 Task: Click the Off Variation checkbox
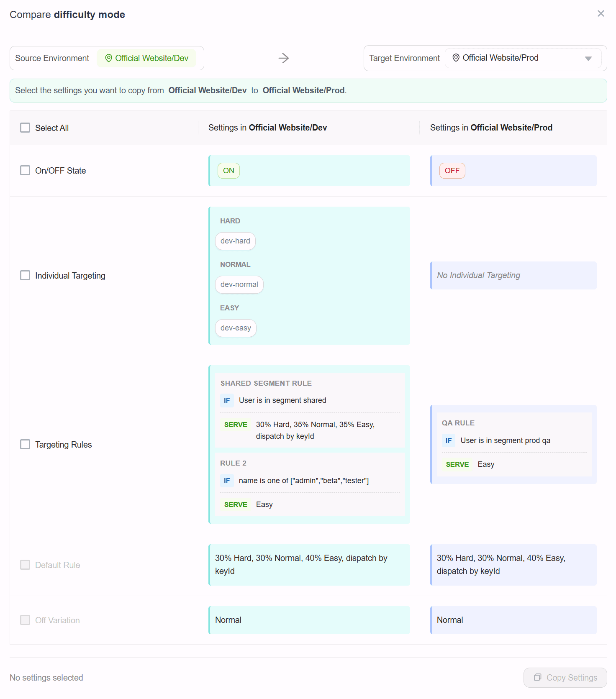click(x=25, y=620)
